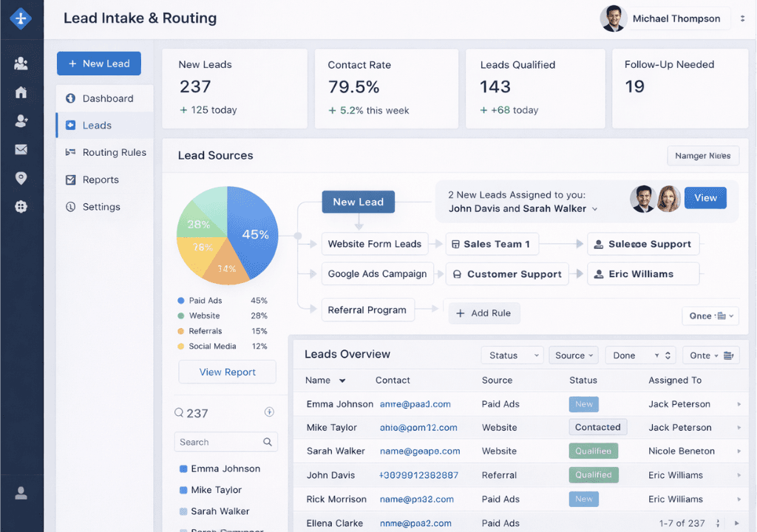Expand the Source filter dropdown

click(574, 355)
